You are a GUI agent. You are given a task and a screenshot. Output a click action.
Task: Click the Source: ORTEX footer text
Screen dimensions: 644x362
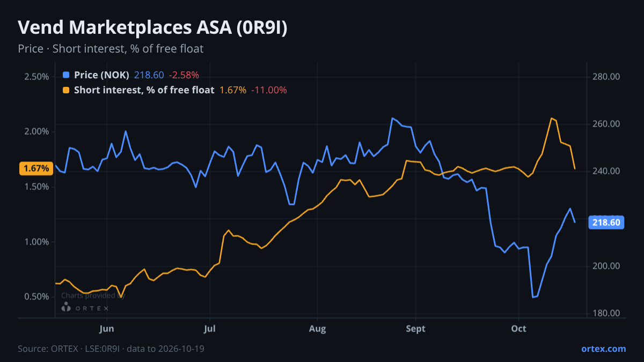pyautogui.click(x=111, y=349)
